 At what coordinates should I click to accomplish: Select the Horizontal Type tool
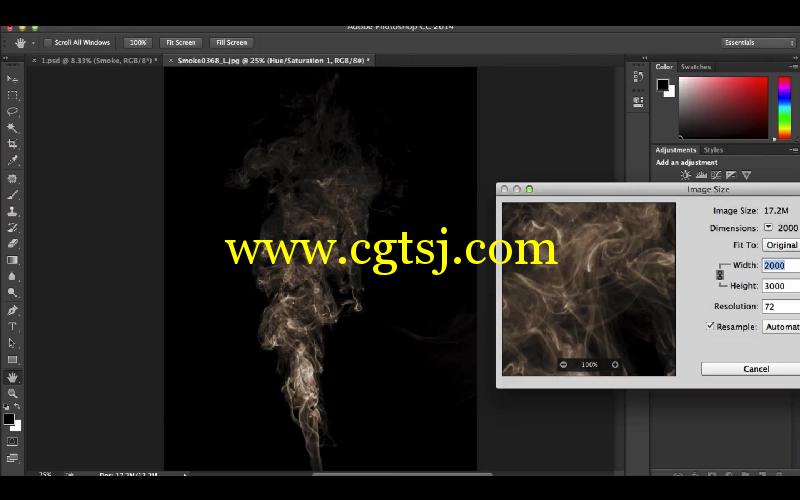[12, 327]
